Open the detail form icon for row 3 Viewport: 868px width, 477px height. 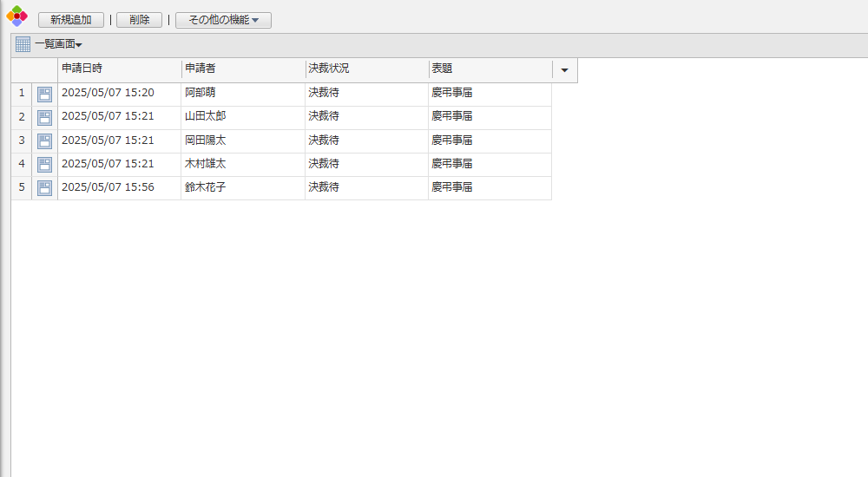click(44, 140)
